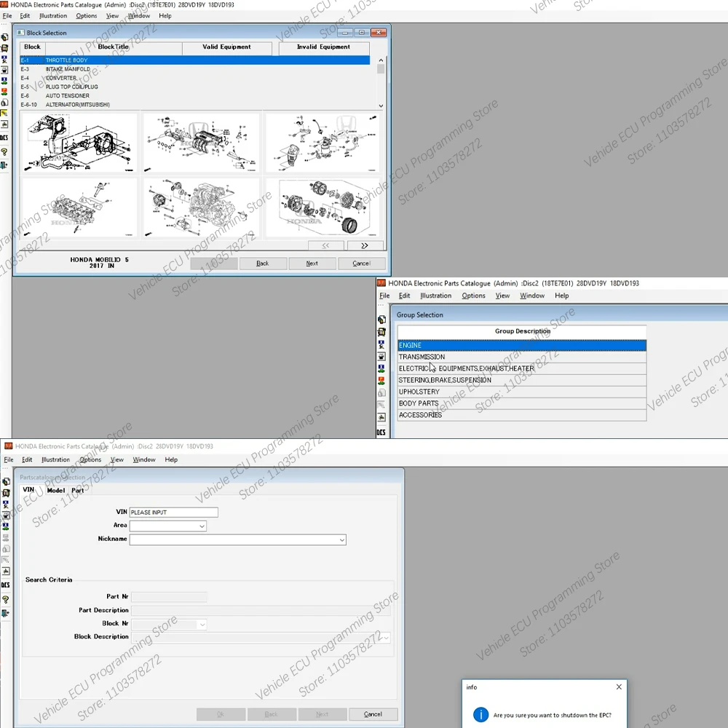Click the back arrow icon beside Group Selection

381,417
